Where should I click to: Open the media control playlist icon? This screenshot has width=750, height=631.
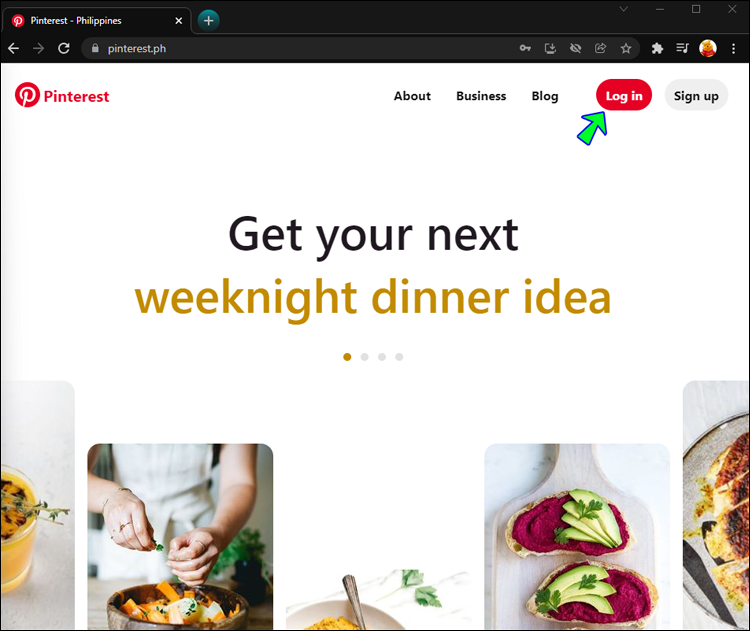click(x=682, y=48)
